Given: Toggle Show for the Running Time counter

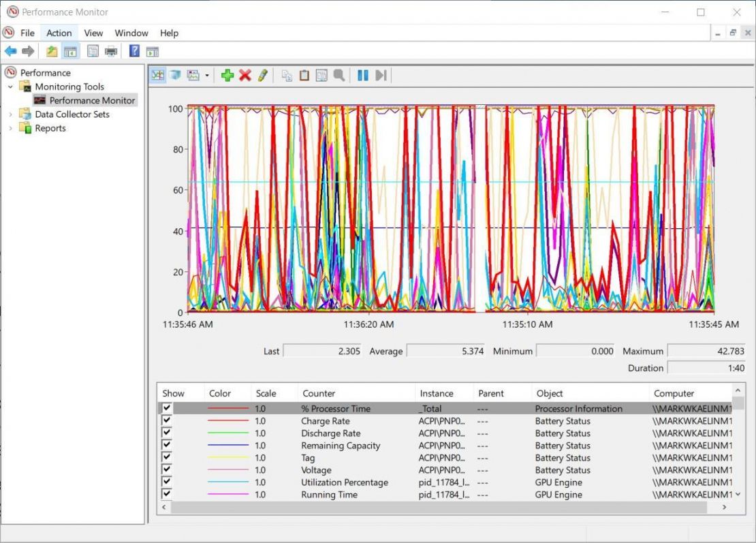Looking at the screenshot, I should click(x=166, y=494).
